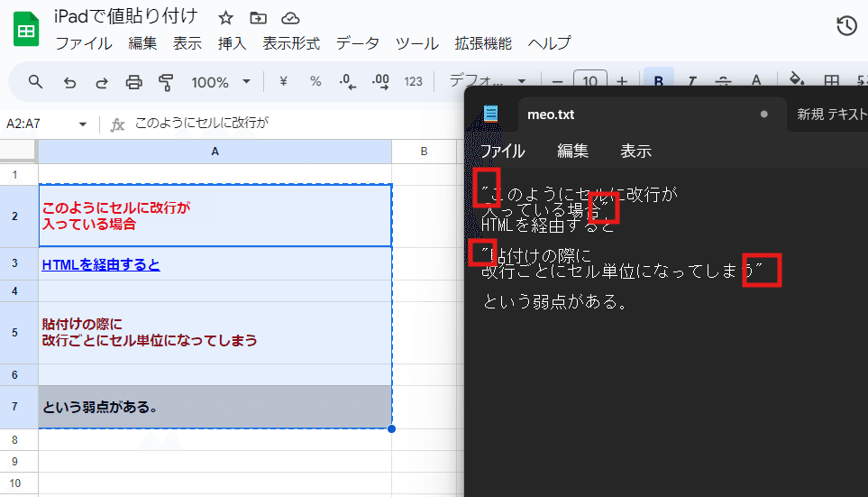Screen dimensions: 868x497
Task: Open the borders tool
Action: click(831, 80)
